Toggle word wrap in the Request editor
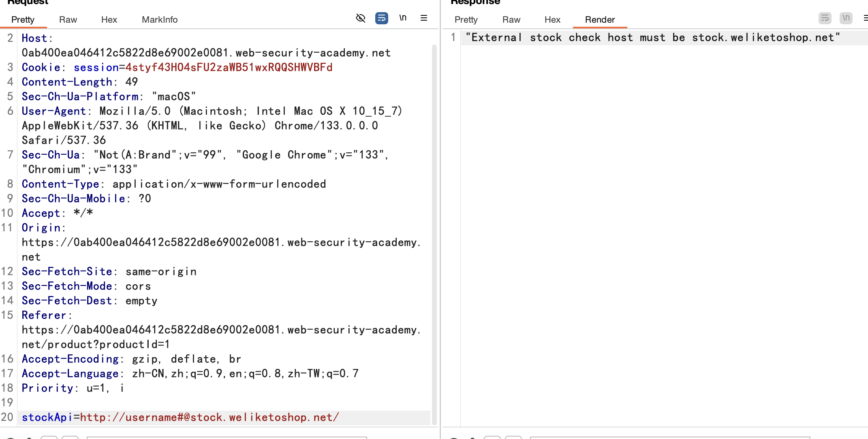Viewport: 868px width, 439px height. click(x=381, y=18)
